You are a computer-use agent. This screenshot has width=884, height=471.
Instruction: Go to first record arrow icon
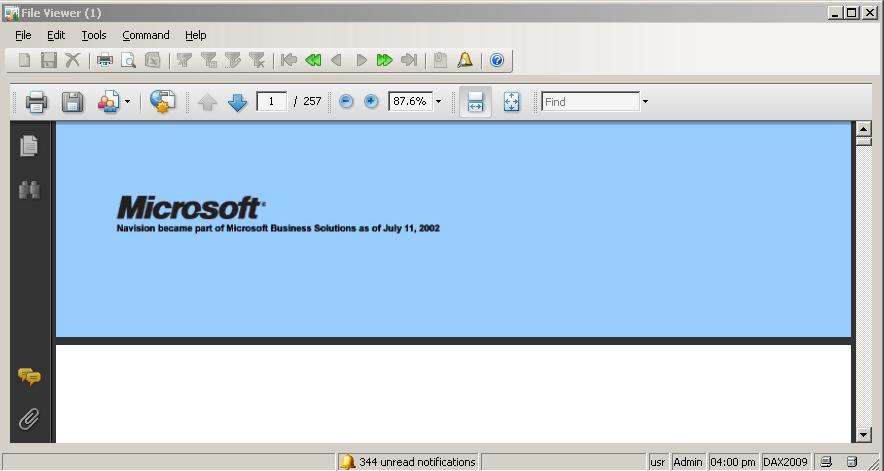pyautogui.click(x=289, y=60)
